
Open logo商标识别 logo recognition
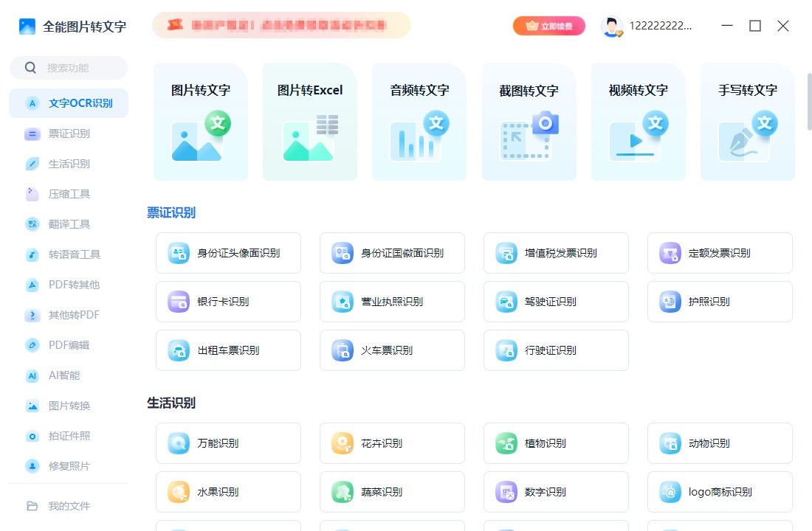(720, 492)
